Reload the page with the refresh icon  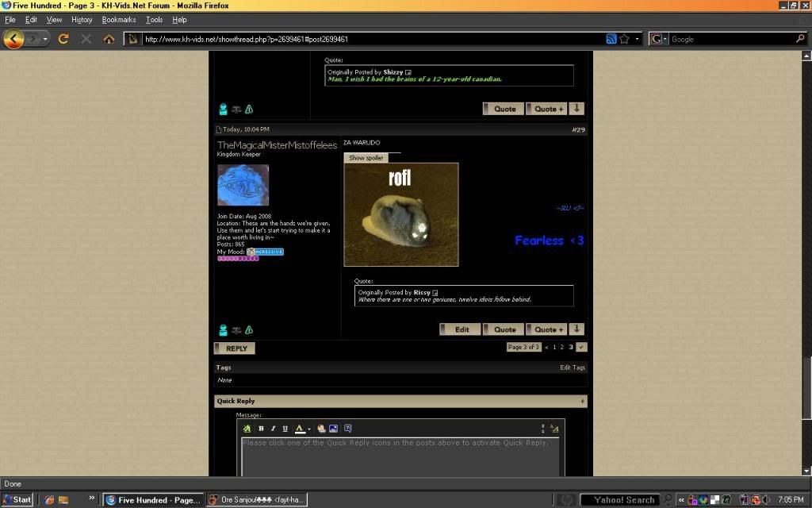(63, 39)
